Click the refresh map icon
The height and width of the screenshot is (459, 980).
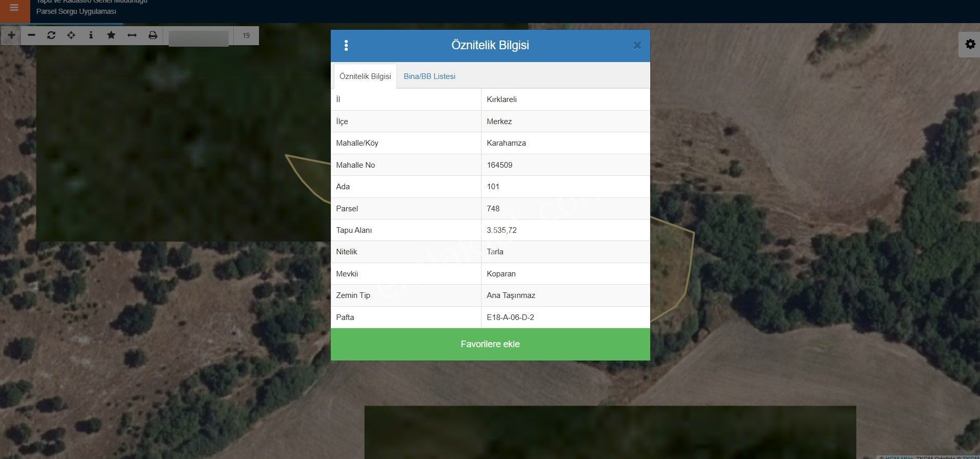[x=51, y=35]
